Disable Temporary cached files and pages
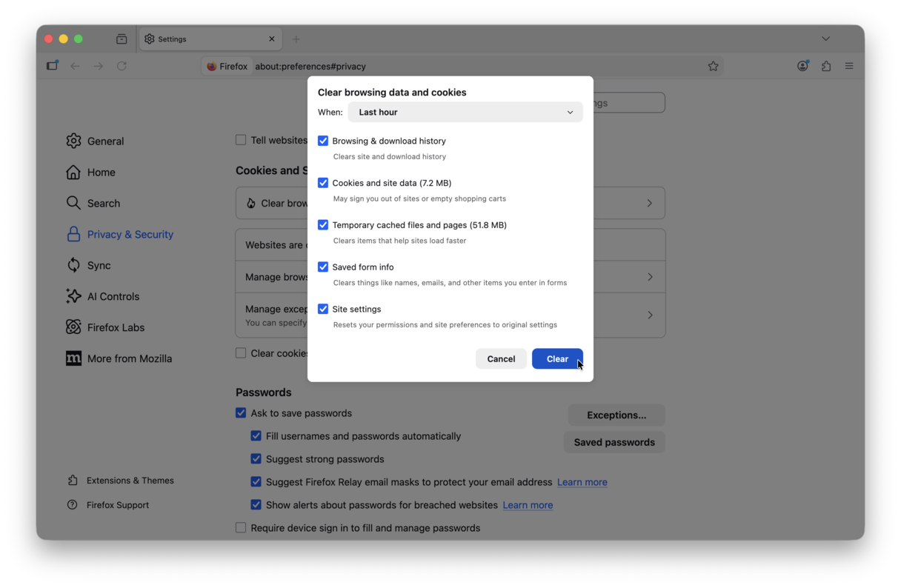 tap(323, 224)
